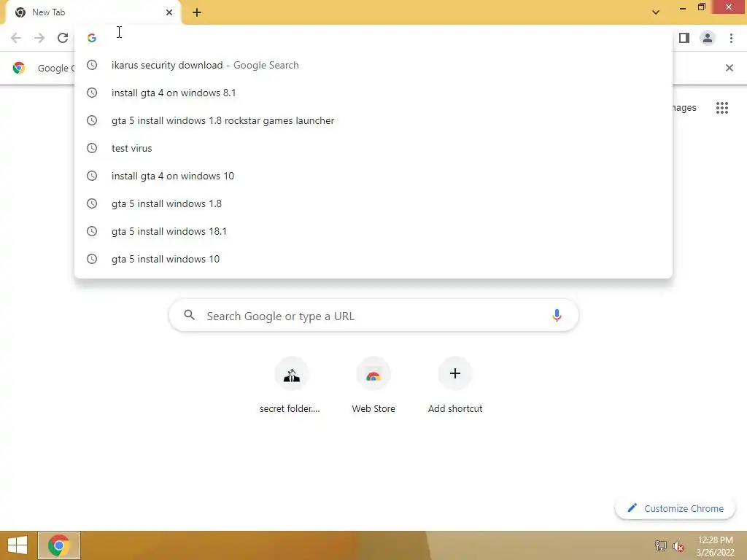This screenshot has height=560, width=747.
Task: Open a new tab with the plus button
Action: tap(197, 12)
